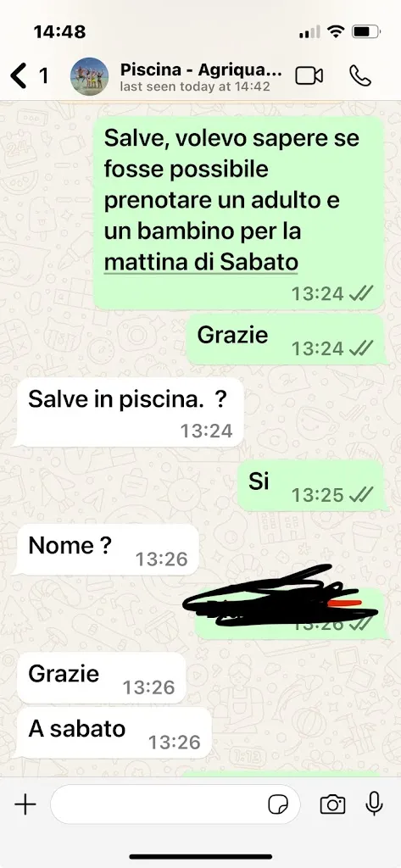Tap the back arrow to leave chat
401x868 pixels.
coord(19,75)
